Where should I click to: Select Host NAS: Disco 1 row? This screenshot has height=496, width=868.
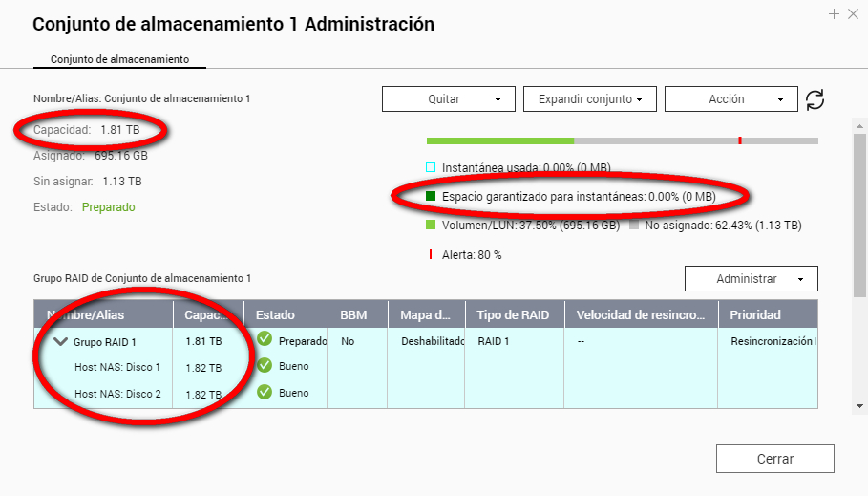coord(117,367)
